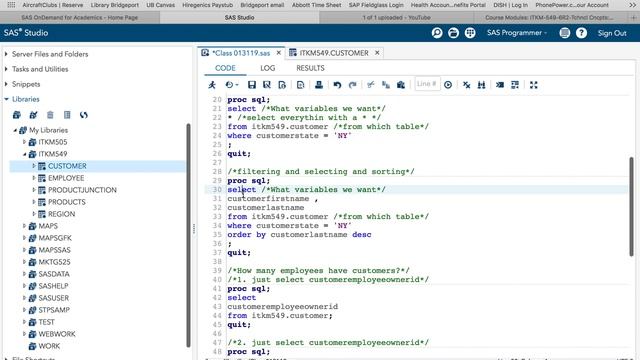This screenshot has height=360, width=640.
Task: Collapse the Libraries section
Action: point(7,99)
